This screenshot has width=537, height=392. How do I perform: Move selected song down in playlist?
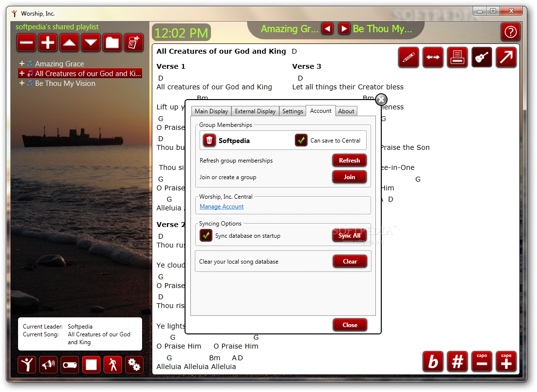(91, 43)
